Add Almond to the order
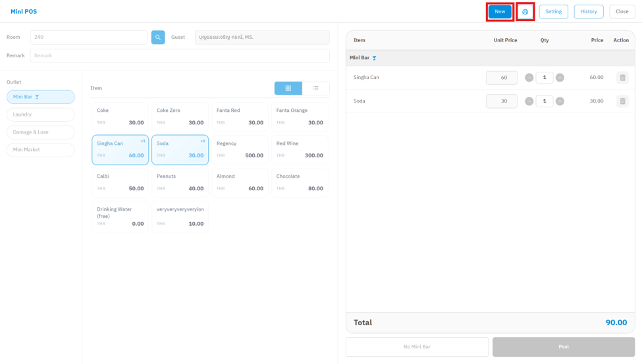The height and width of the screenshot is (364, 642). (240, 182)
